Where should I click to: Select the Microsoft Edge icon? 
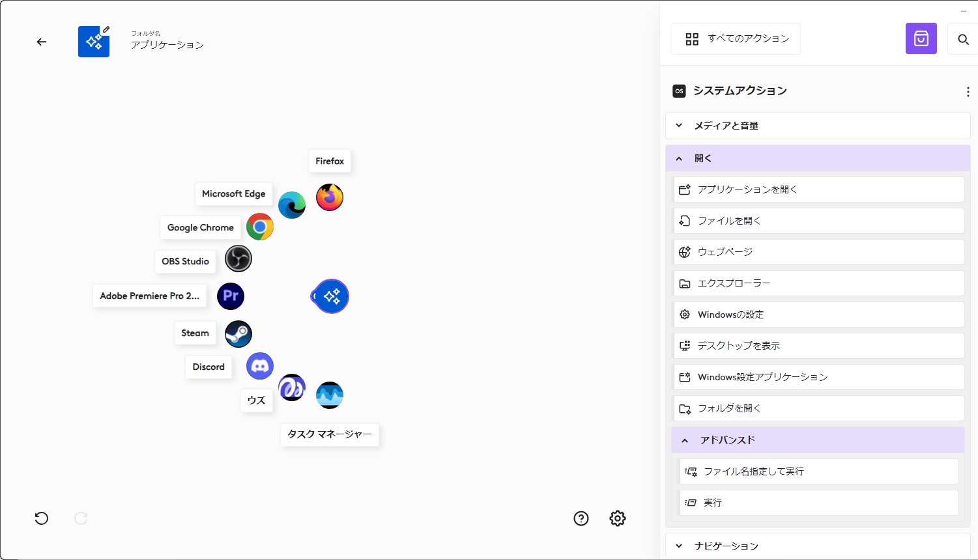292,205
